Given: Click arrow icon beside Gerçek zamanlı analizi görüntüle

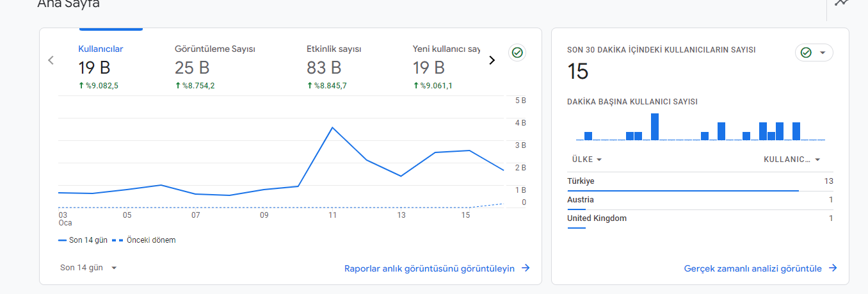Looking at the screenshot, I should (x=833, y=268).
